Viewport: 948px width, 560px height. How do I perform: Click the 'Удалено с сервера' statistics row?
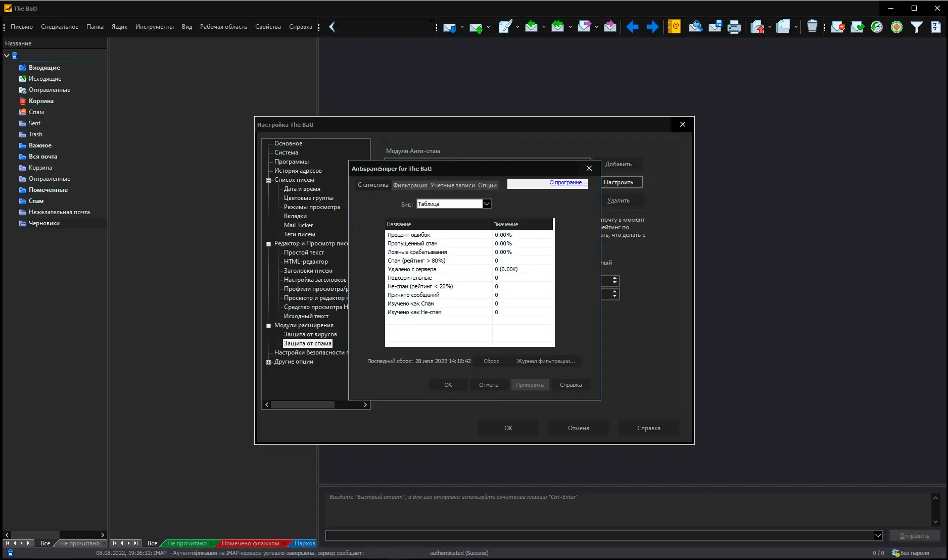pos(469,269)
